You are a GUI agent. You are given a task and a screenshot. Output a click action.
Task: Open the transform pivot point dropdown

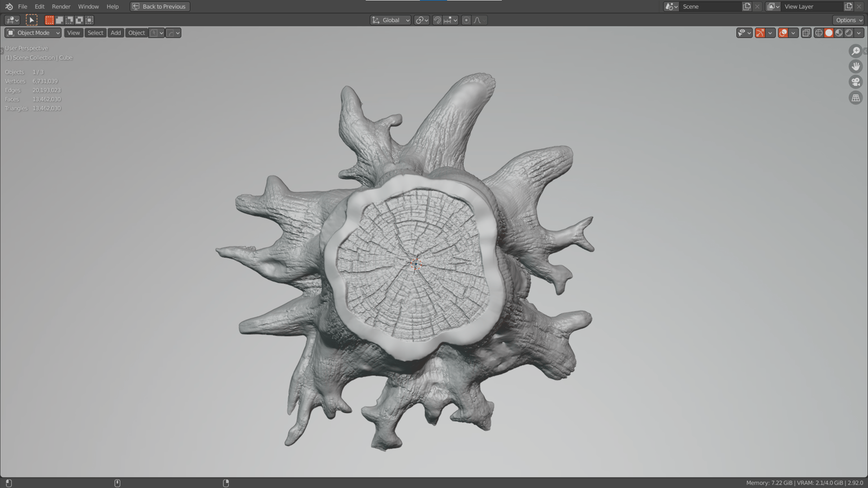422,20
